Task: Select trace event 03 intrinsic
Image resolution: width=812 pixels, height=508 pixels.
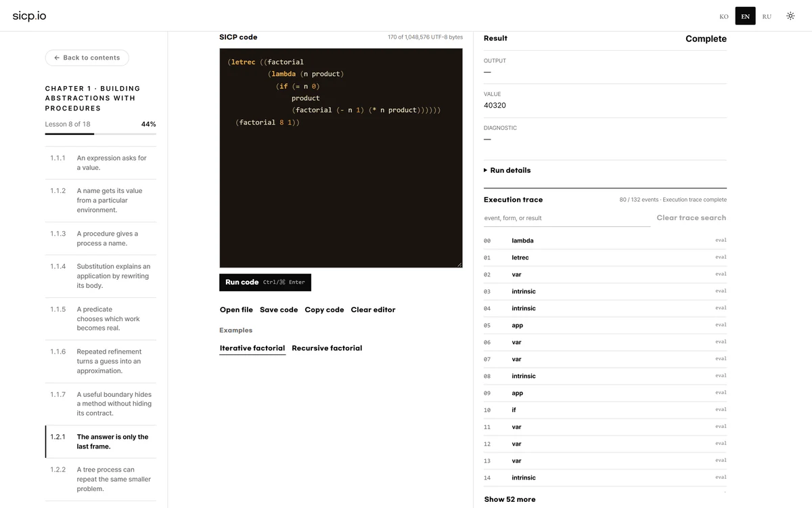Action: tap(605, 291)
